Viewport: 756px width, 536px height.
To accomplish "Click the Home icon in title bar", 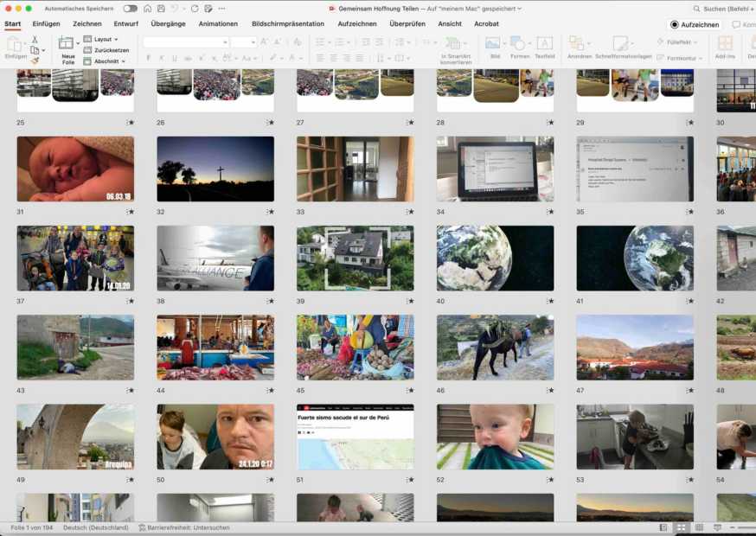I will [x=148, y=9].
